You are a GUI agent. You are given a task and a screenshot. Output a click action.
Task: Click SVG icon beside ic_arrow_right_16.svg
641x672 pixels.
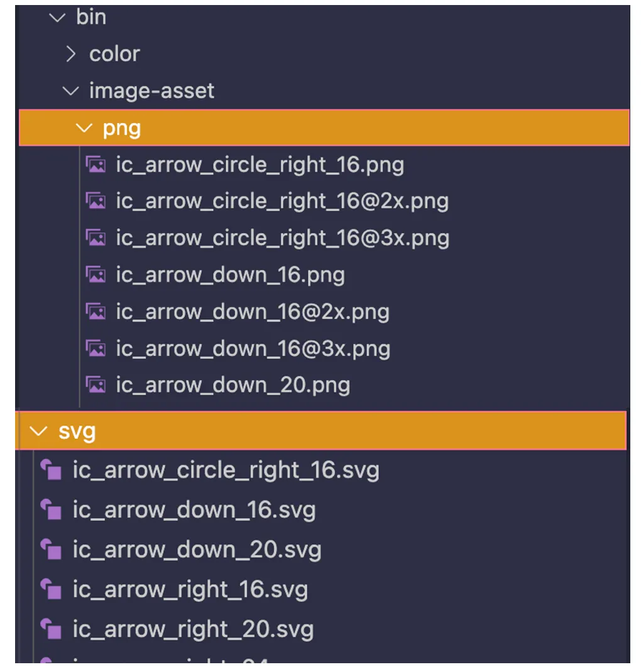click(51, 590)
